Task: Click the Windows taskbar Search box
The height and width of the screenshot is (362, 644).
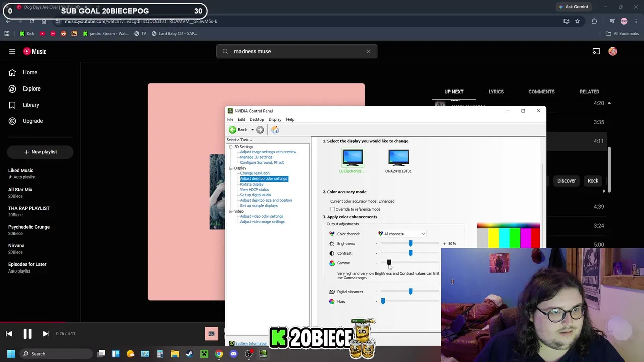Action: click(x=55, y=354)
